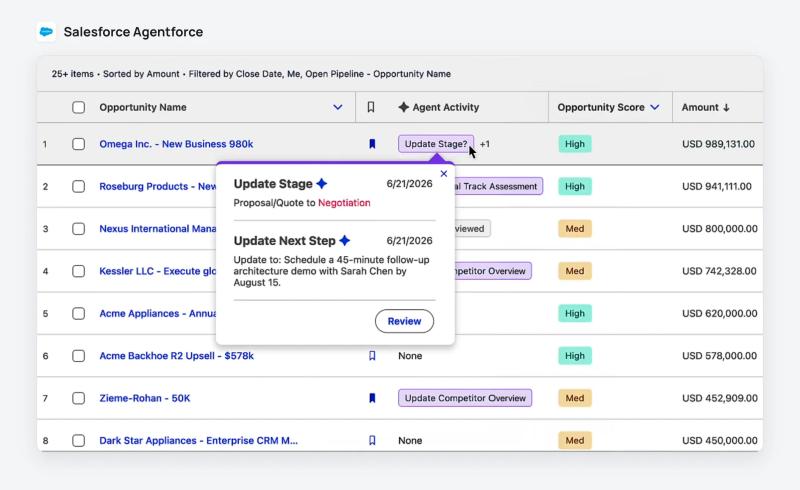The image size is (800, 490).
Task: Open Acme Backhoe R2 Upsell - $578k link
Action: click(x=177, y=356)
